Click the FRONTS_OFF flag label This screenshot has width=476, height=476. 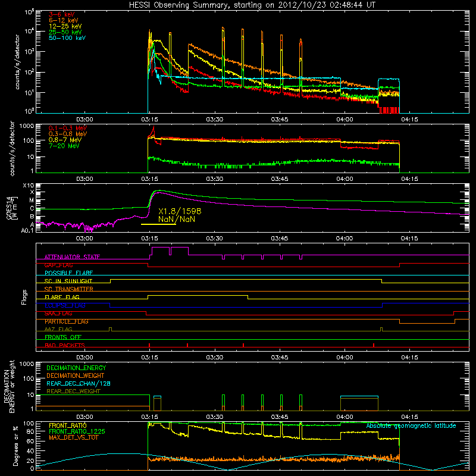[63, 337]
